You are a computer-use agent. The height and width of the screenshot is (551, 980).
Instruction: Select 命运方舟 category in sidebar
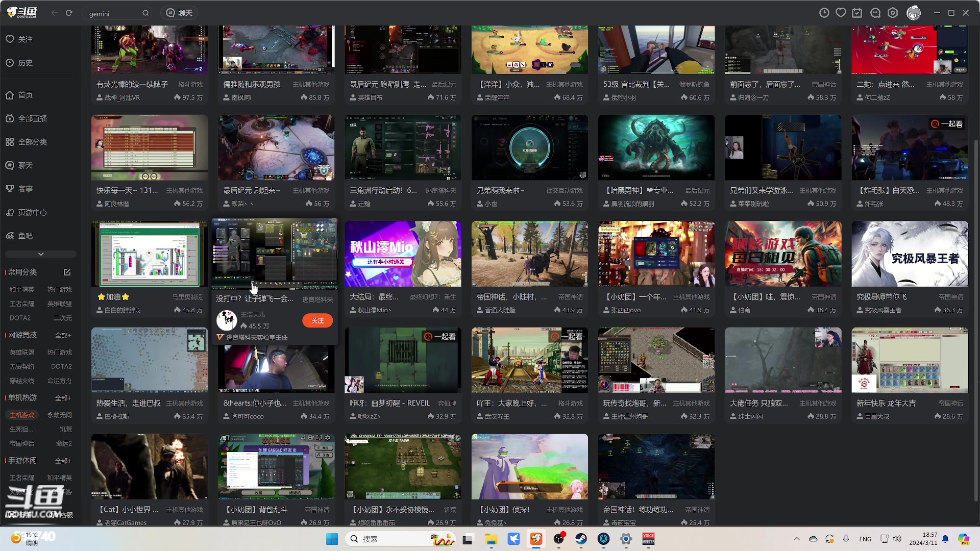click(60, 381)
